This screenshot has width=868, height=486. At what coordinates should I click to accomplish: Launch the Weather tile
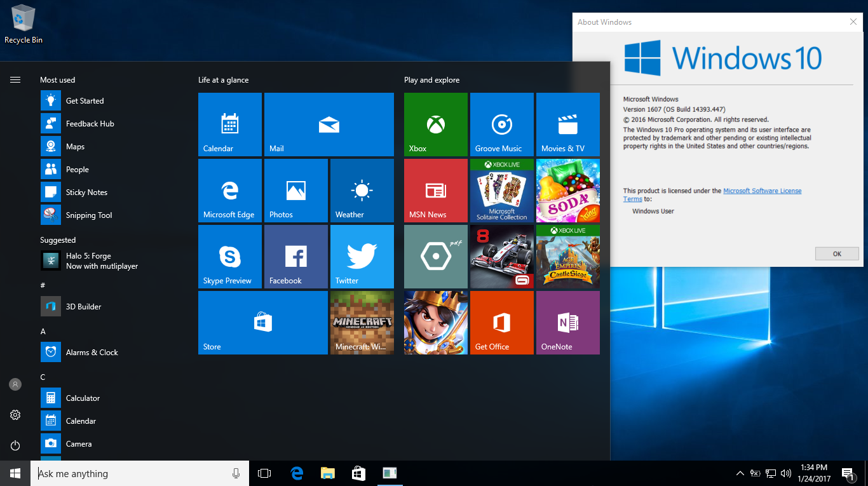[x=362, y=190]
